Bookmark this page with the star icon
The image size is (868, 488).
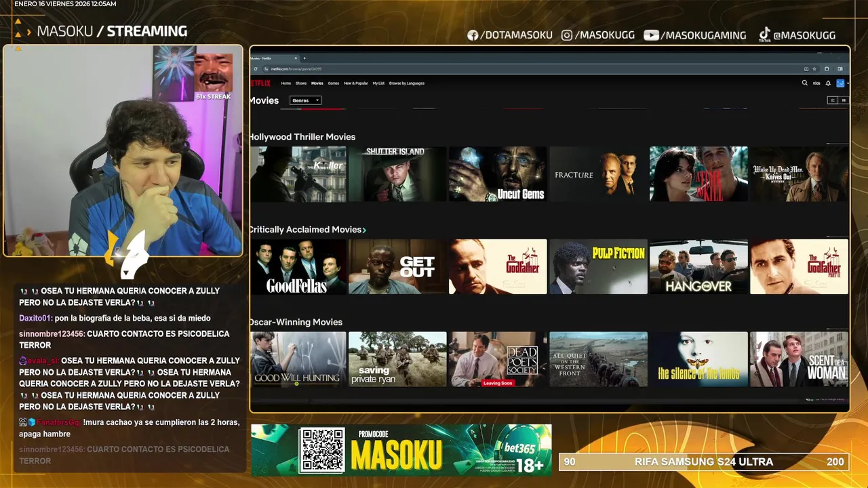tap(814, 68)
